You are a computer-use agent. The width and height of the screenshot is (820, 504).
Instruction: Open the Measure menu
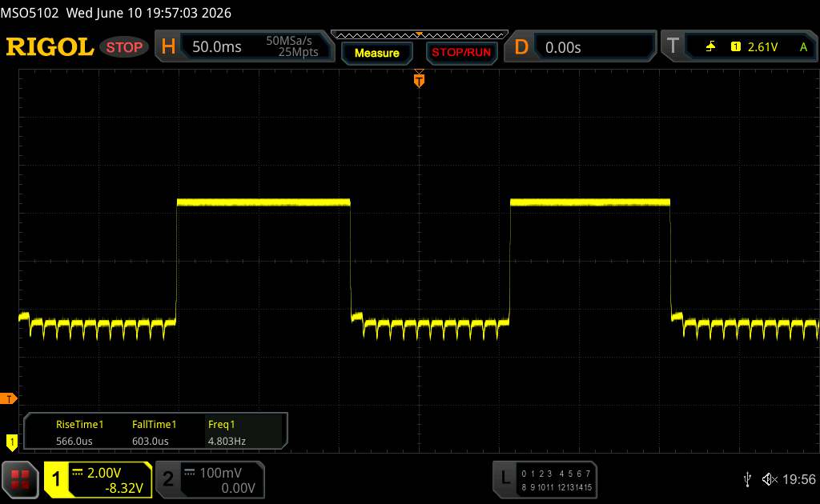[376, 53]
